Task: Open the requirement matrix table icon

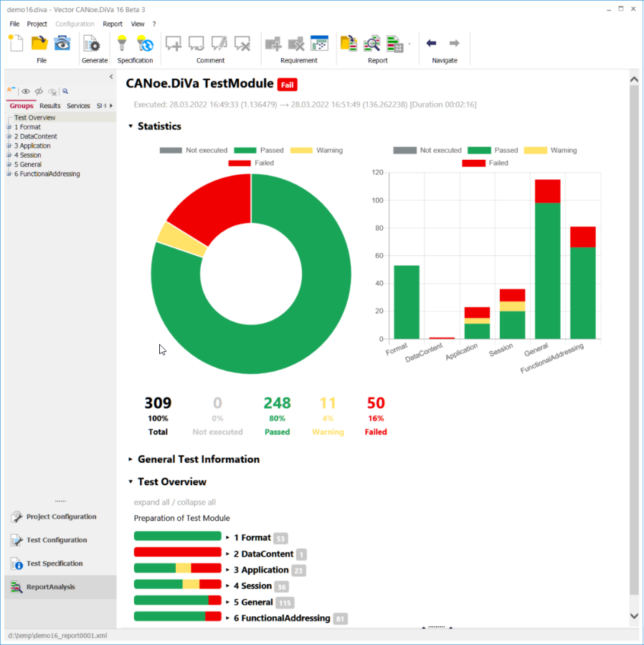Action: [x=319, y=43]
